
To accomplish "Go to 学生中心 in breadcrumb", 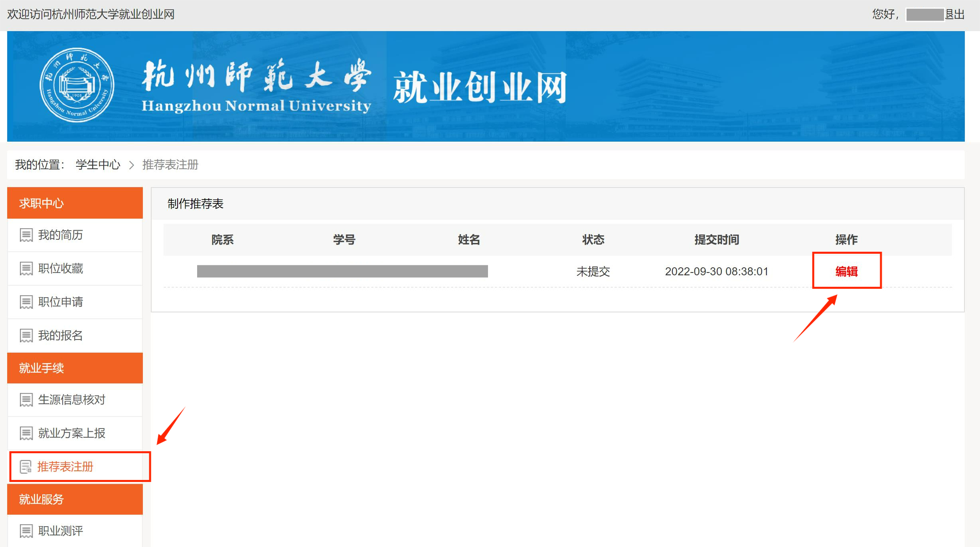I will (98, 164).
